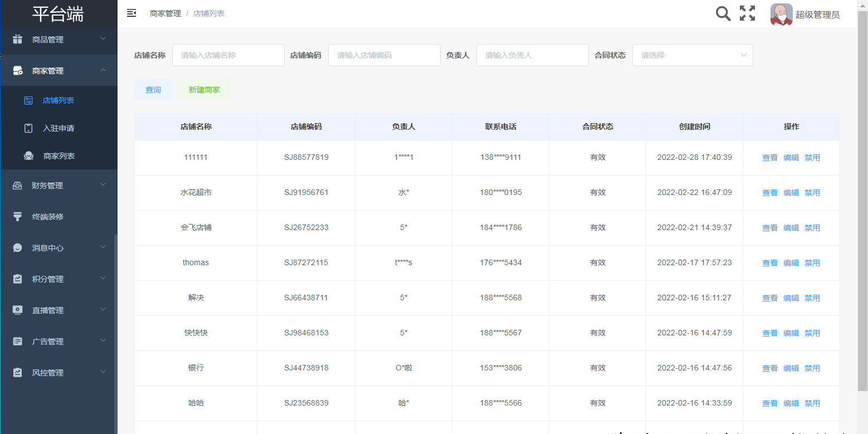868x434 pixels.
Task: Click the 查询 button
Action: click(x=153, y=90)
